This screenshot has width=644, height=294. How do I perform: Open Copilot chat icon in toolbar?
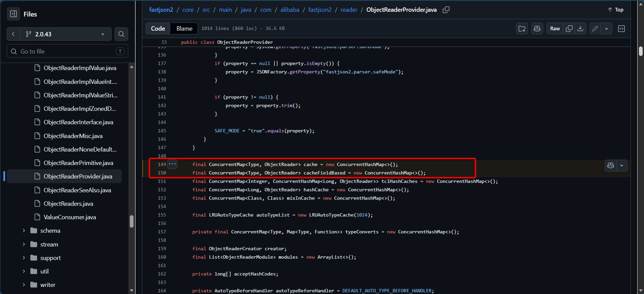[x=537, y=29]
